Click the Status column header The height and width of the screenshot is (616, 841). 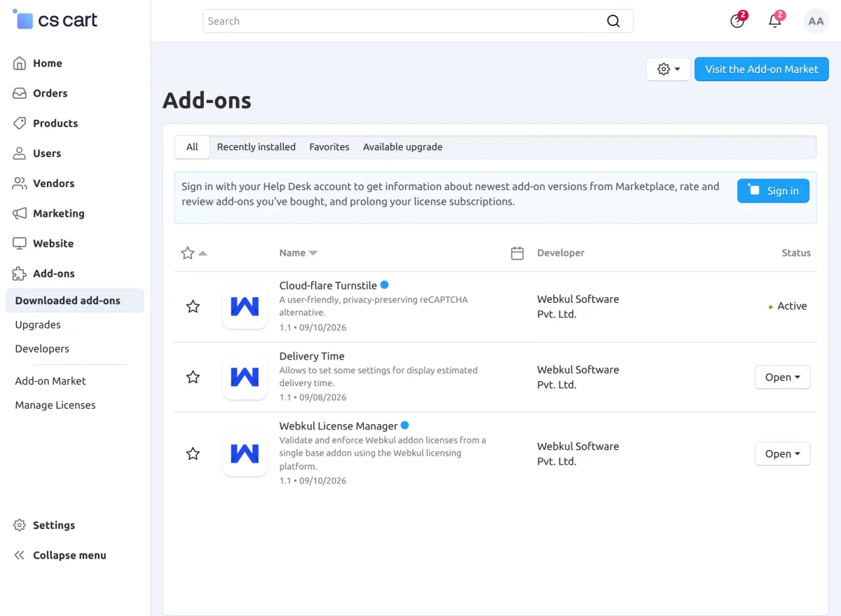(x=796, y=253)
